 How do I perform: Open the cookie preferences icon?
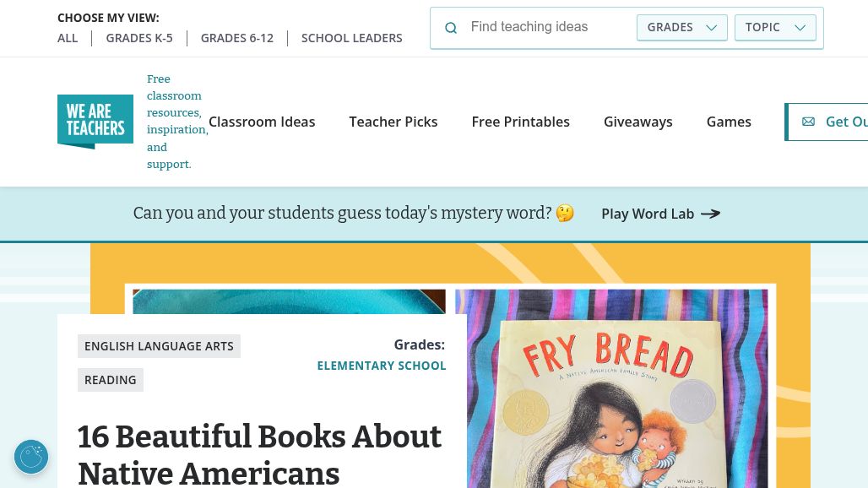(x=31, y=457)
